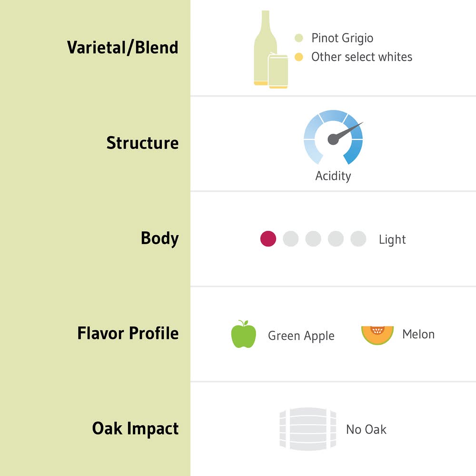Click the acidity gauge icon

[x=333, y=137]
